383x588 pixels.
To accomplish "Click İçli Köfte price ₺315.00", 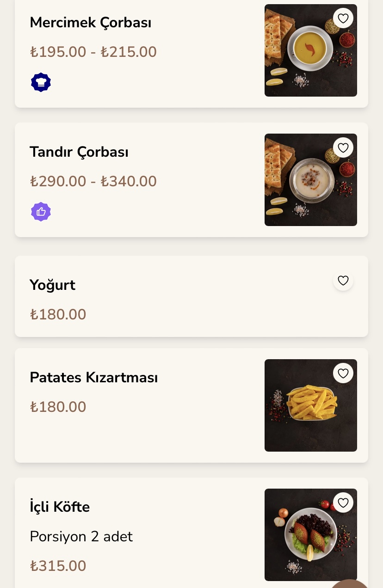I will click(58, 566).
